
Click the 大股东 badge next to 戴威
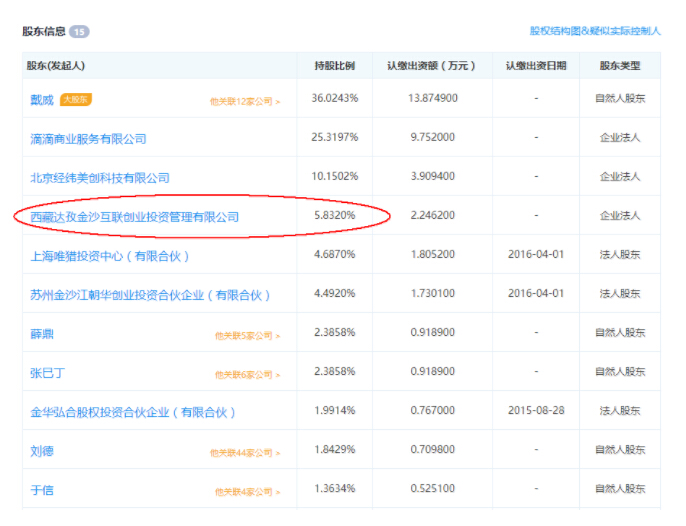point(76,99)
